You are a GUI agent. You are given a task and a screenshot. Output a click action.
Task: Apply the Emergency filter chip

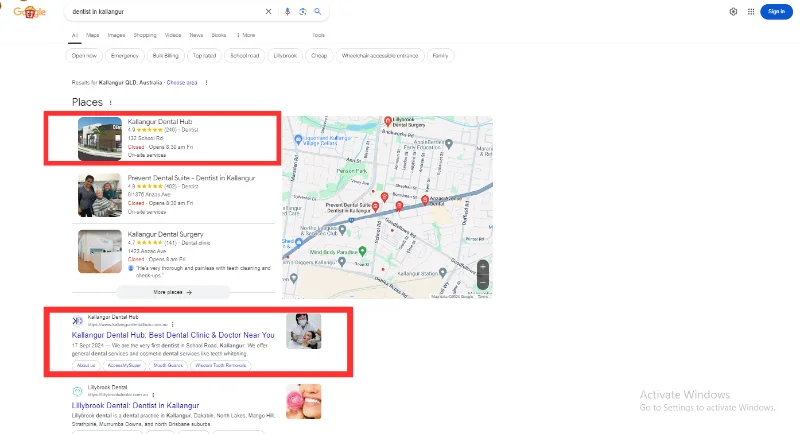click(125, 56)
